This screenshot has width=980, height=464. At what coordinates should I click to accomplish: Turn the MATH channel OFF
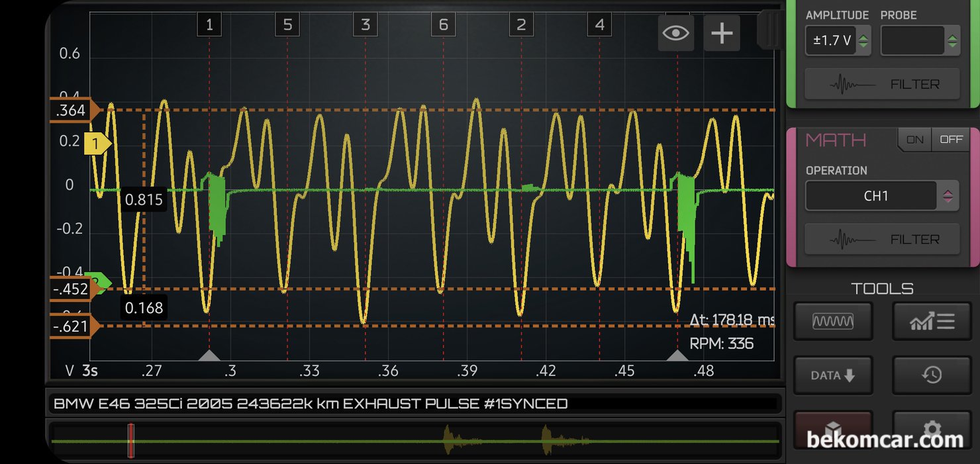(x=951, y=140)
